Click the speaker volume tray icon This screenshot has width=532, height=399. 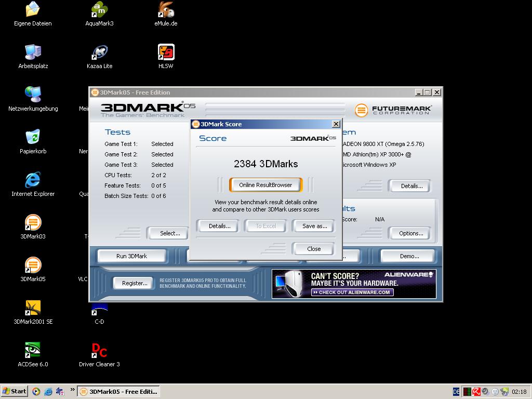(x=486, y=392)
